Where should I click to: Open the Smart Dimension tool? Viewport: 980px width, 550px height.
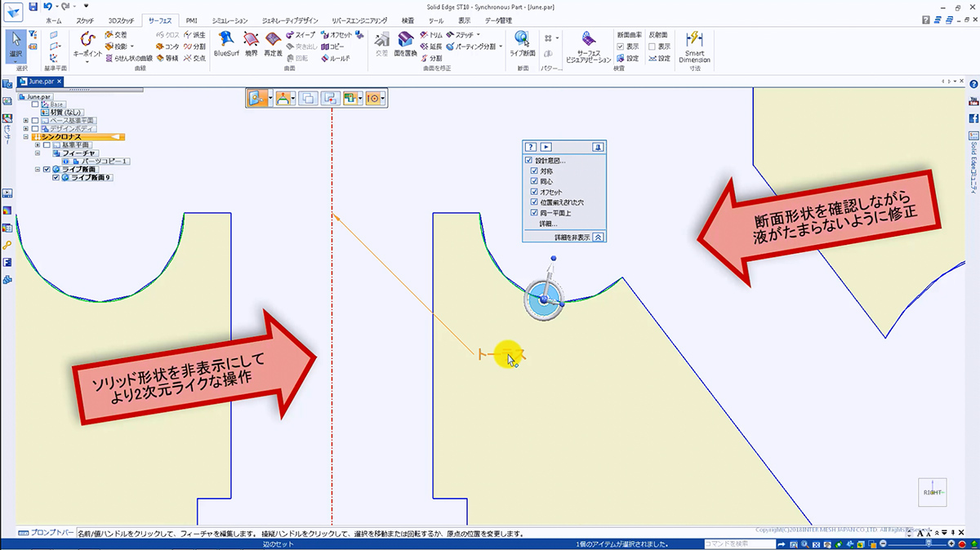[x=694, y=46]
